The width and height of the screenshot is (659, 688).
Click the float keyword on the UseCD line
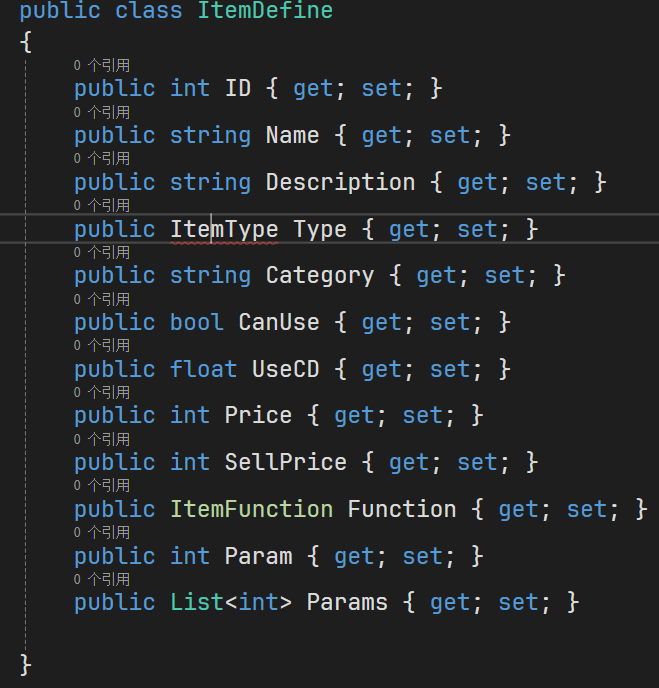[x=203, y=369]
